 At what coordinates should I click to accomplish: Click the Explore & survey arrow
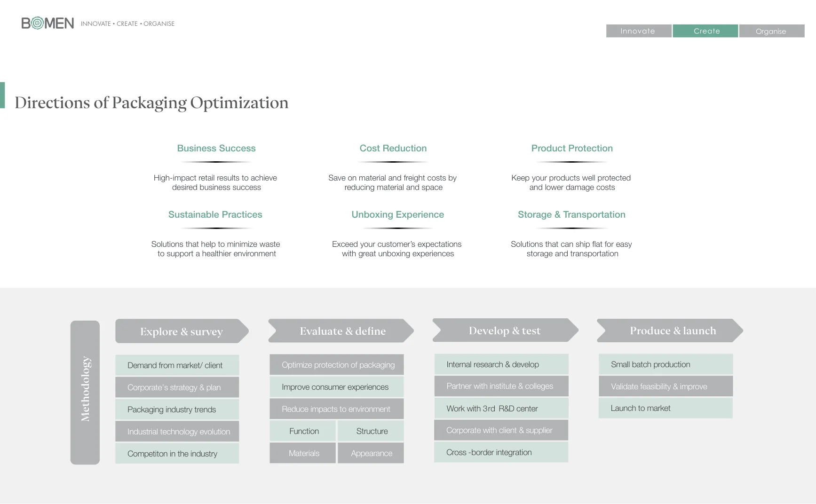tap(182, 331)
